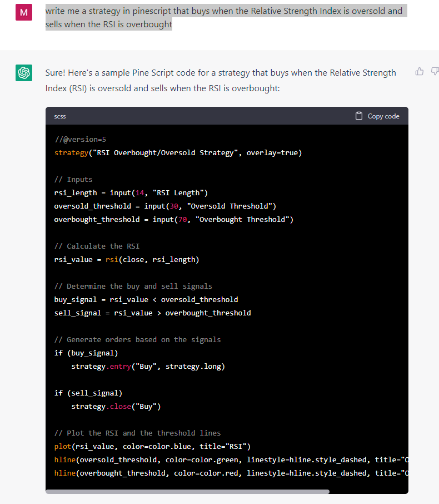Click the rsi_value calculation line

126,259
